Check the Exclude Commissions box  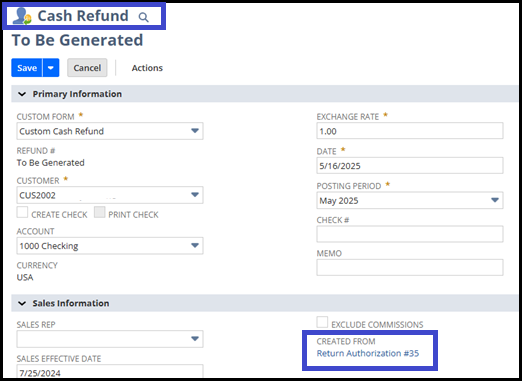point(322,322)
